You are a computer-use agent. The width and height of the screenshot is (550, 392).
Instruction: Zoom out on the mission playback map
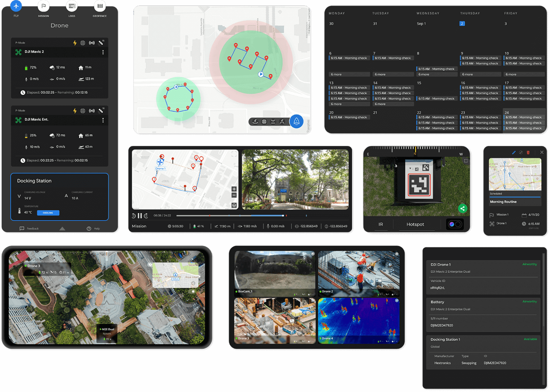234,195
